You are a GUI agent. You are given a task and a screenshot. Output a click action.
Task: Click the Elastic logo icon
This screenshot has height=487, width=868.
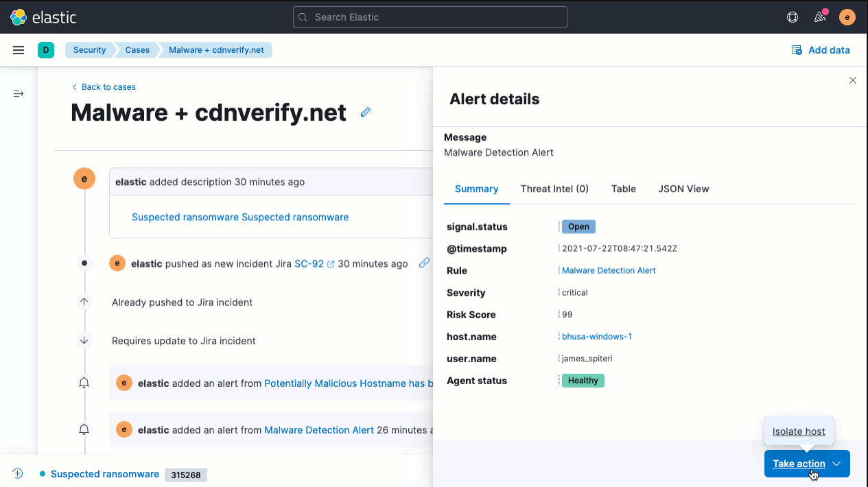[19, 17]
